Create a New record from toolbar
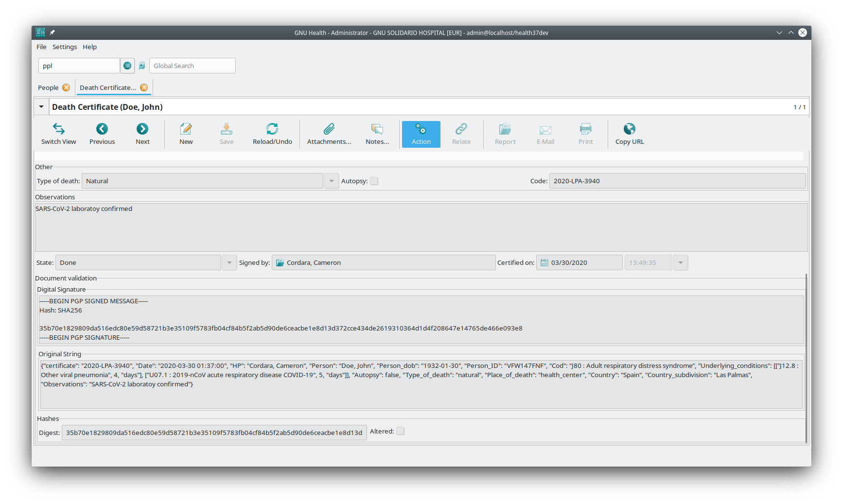The height and width of the screenshot is (504, 843). coord(186,129)
